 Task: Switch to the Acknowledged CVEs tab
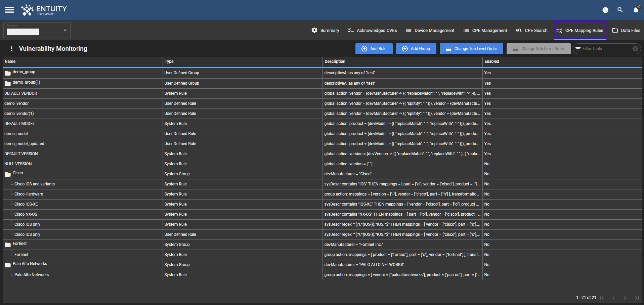pos(372,30)
